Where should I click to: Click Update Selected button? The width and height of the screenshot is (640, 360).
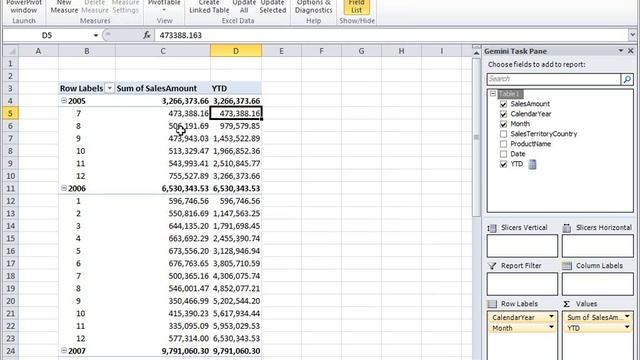point(273,7)
